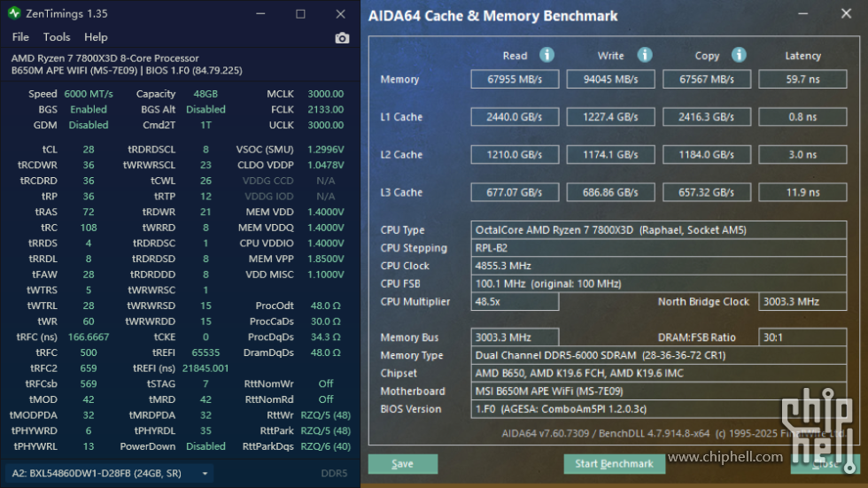This screenshot has height=488, width=868.
Task: Expand the A2 memory module dropdown
Action: coord(110,473)
